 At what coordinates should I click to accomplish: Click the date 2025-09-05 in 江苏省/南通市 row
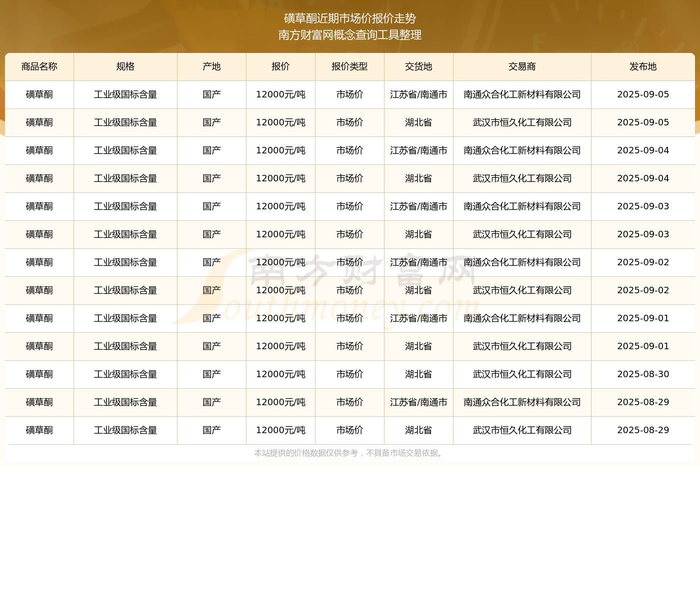pos(643,94)
